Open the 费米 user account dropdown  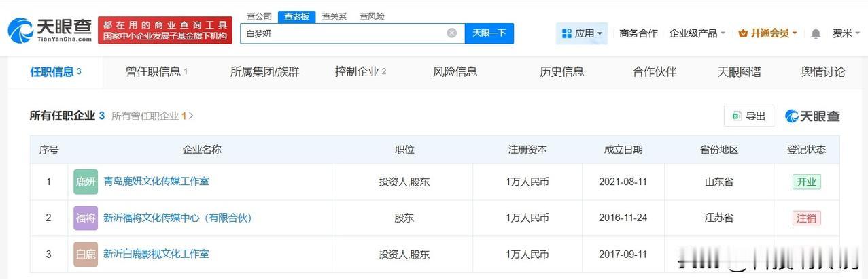pos(846,33)
